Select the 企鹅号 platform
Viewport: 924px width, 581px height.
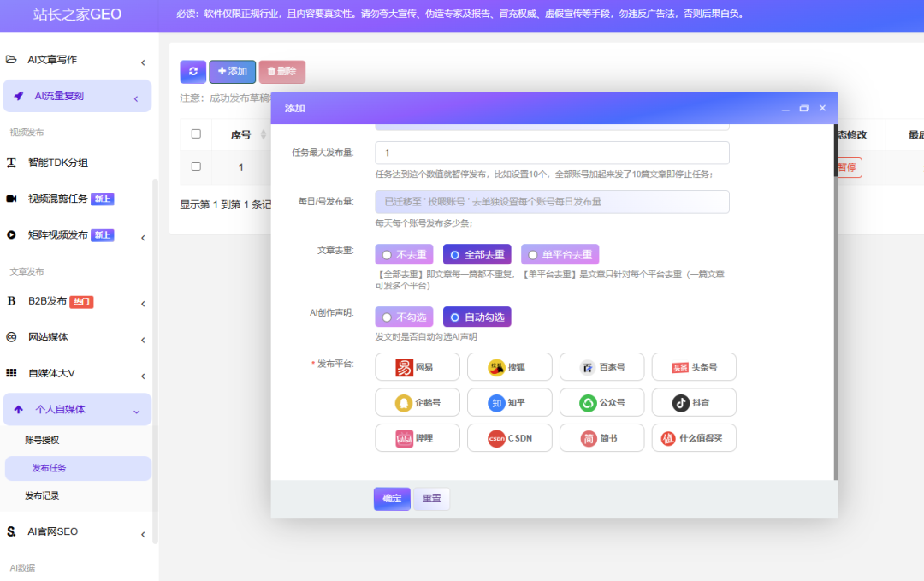point(418,402)
